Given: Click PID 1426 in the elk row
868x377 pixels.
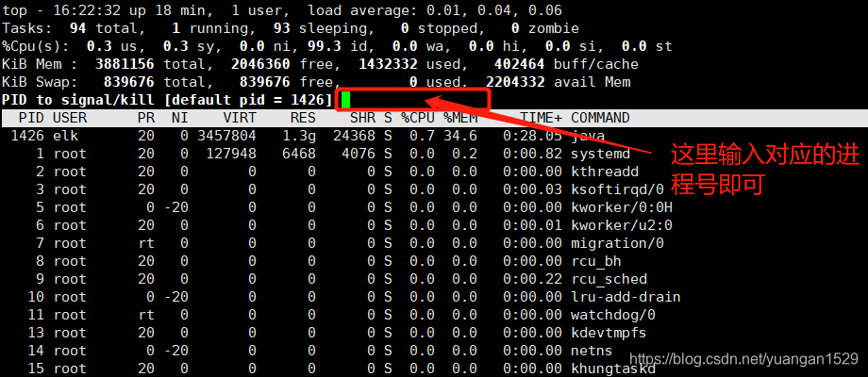Looking at the screenshot, I should pyautogui.click(x=27, y=136).
